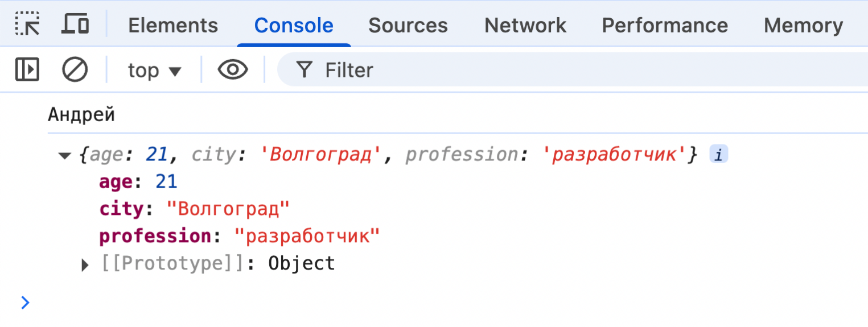Select the inspect element tool
Viewport: 868px width, 327px height.
27,24
